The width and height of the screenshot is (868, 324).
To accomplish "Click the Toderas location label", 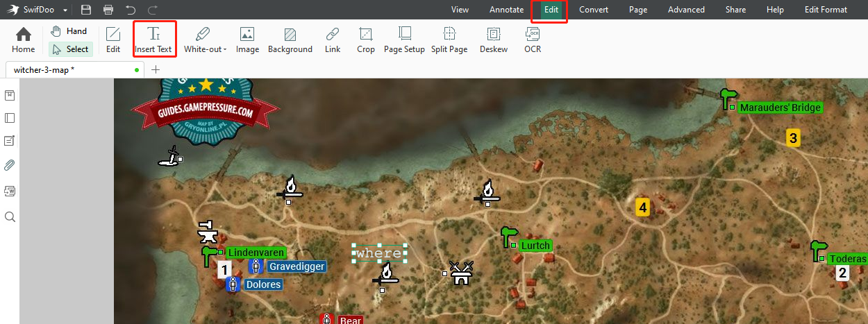I will pos(847,259).
